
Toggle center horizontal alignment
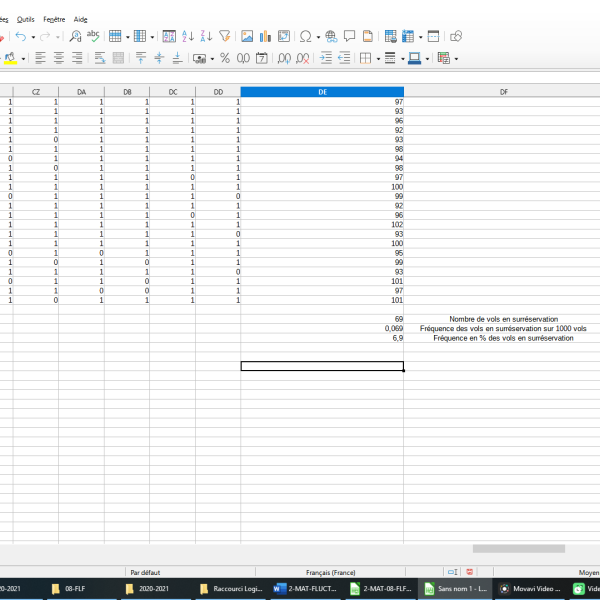tap(58, 58)
